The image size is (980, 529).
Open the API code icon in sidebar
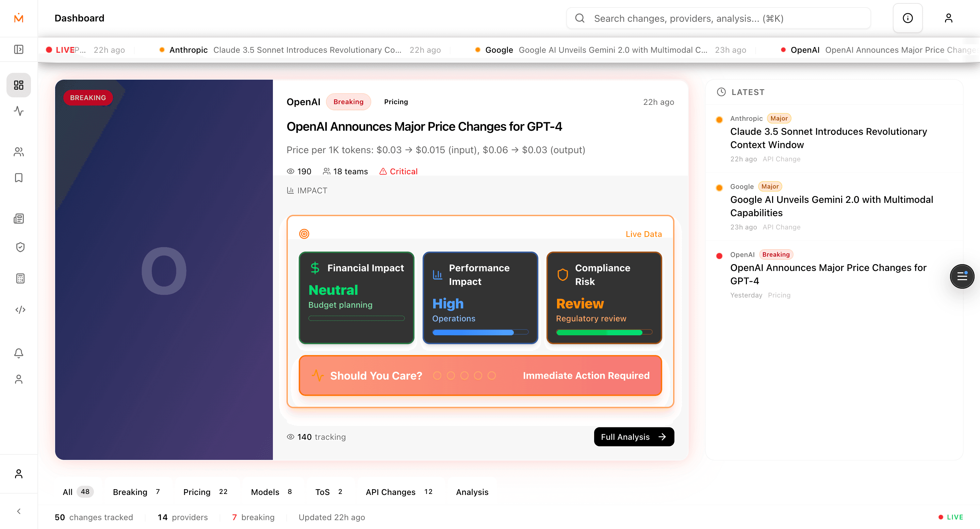tap(19, 309)
